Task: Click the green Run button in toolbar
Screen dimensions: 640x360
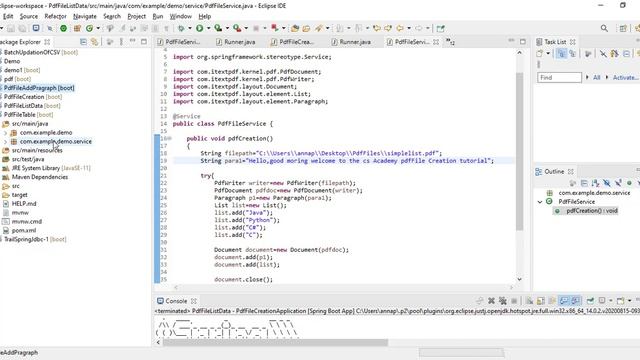Action: coord(200,28)
